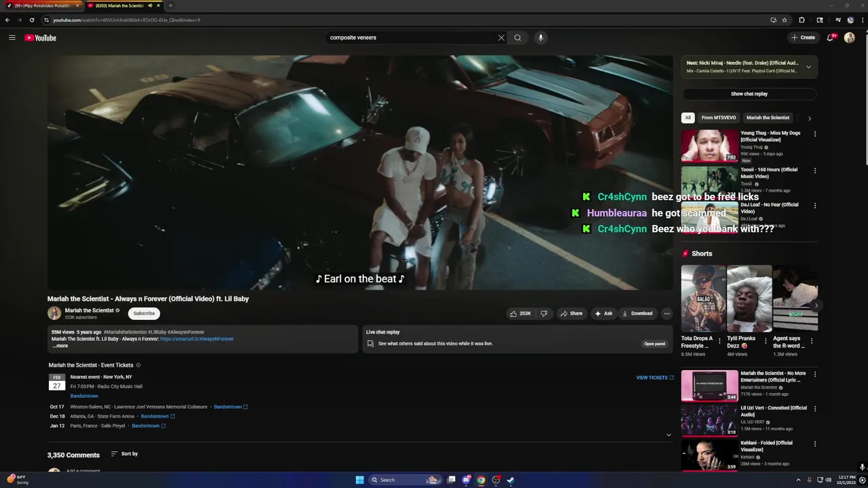Reload the page

click(x=31, y=20)
